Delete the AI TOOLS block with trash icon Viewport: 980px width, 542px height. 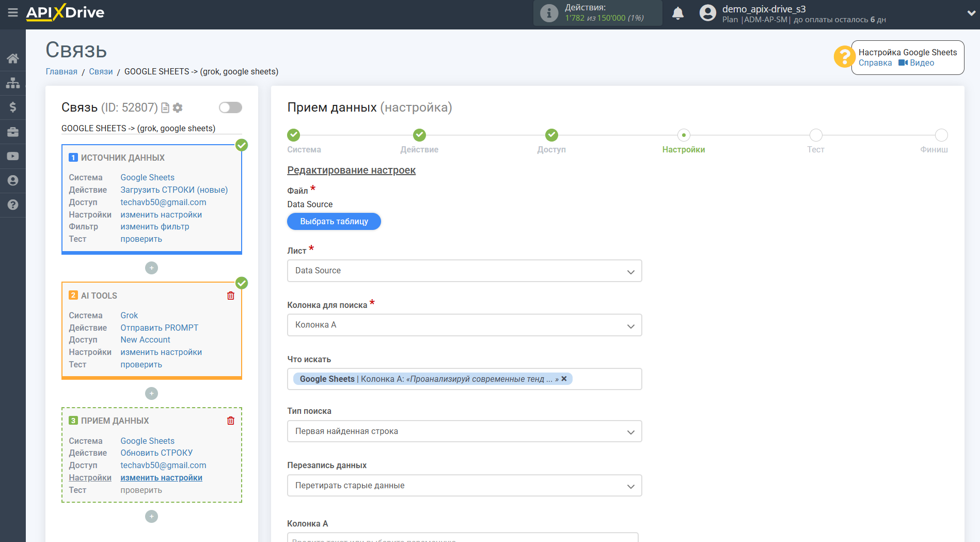tap(231, 296)
